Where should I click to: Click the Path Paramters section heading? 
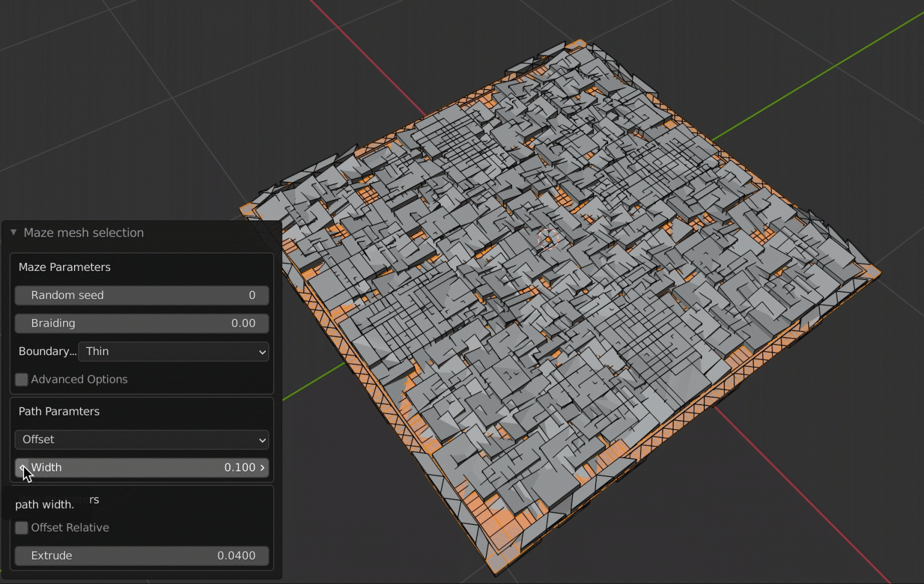click(x=59, y=411)
